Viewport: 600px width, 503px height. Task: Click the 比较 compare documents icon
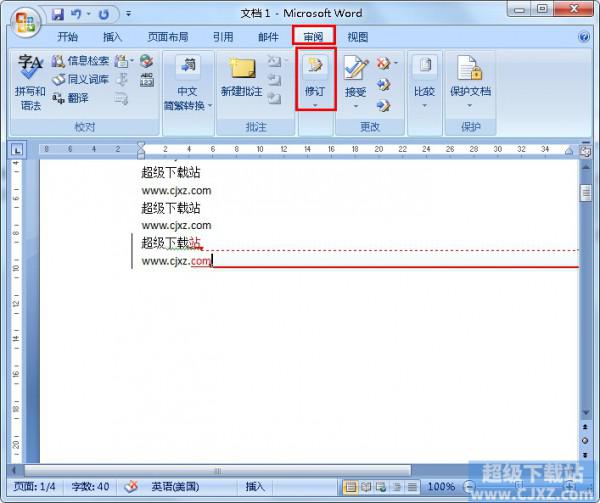coord(425,66)
